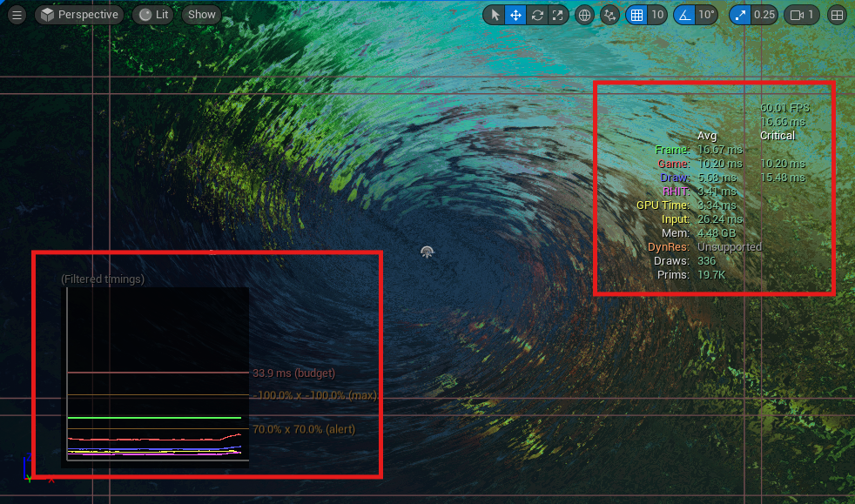Open the scale snap 0.25 dropdown
Image resolution: width=855 pixels, height=504 pixels.
pyautogui.click(x=764, y=15)
